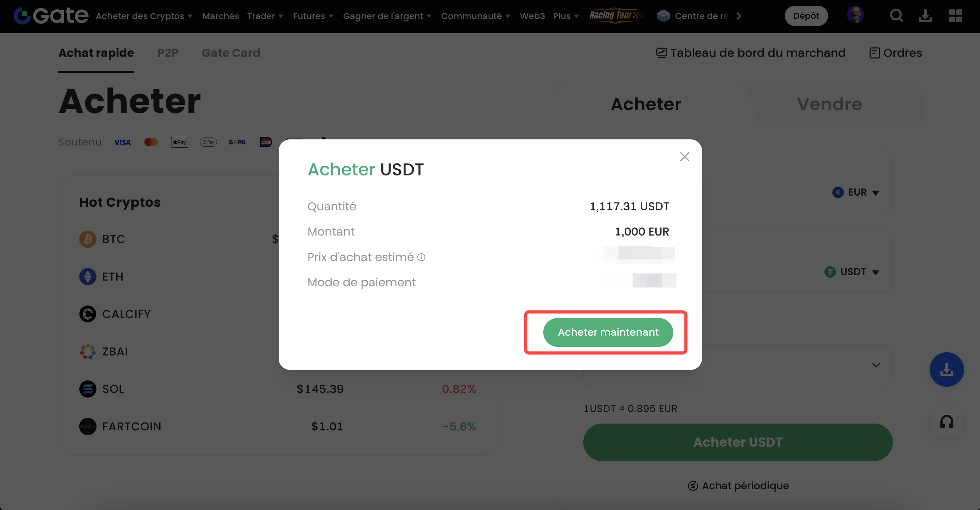Click the blue floating download button
Image resolution: width=980 pixels, height=510 pixels.
tap(946, 369)
